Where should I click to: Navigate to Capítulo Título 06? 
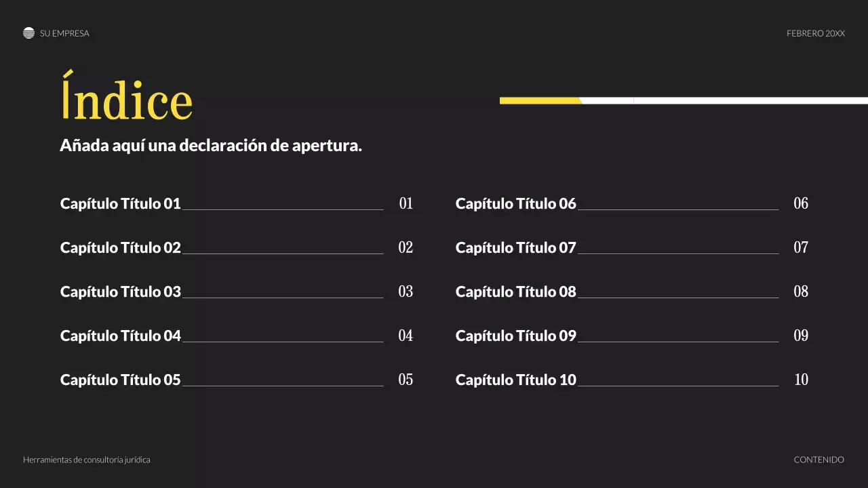(515, 203)
